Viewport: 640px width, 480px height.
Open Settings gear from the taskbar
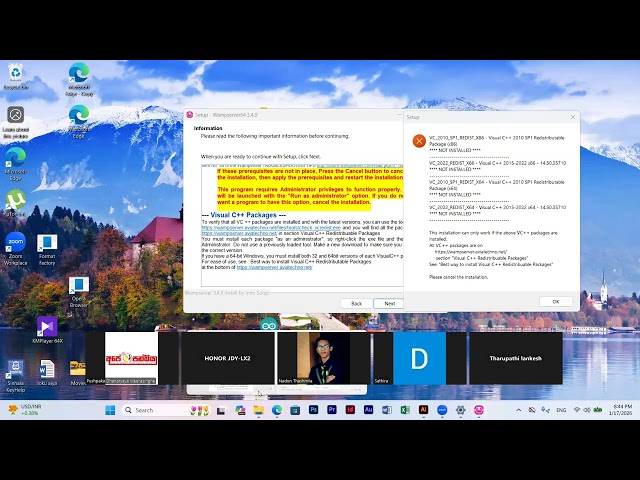pyautogui.click(x=460, y=410)
